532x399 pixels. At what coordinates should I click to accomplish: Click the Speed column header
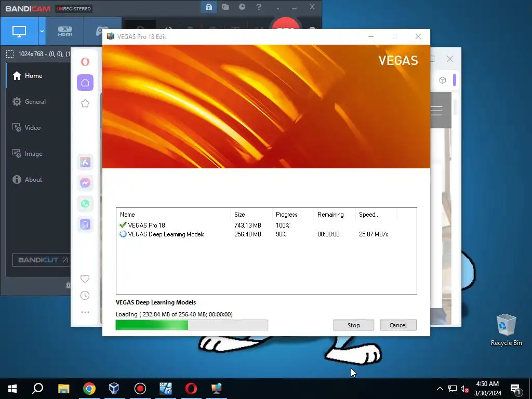pyautogui.click(x=376, y=215)
